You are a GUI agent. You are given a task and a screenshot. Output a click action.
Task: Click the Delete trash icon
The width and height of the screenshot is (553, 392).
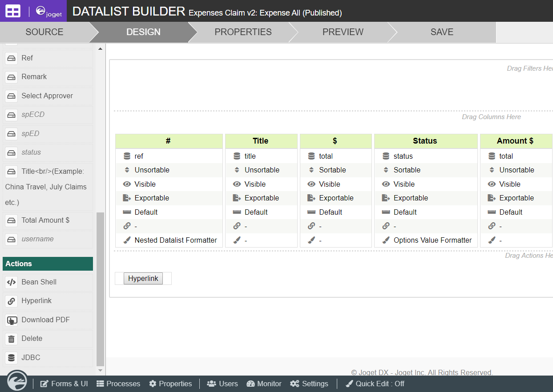[x=12, y=339]
